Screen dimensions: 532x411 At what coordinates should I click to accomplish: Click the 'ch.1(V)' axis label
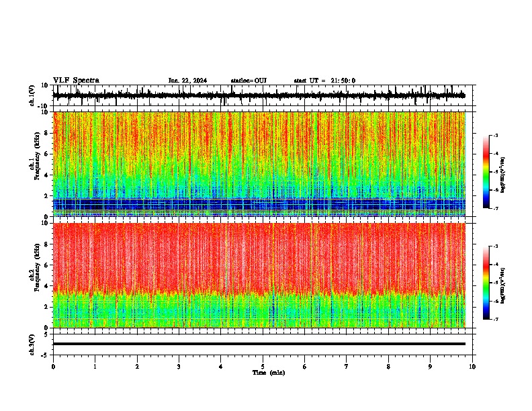click(32, 95)
